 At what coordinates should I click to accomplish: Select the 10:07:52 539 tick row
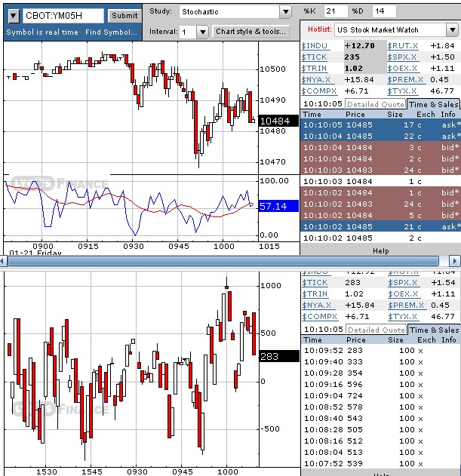380,464
